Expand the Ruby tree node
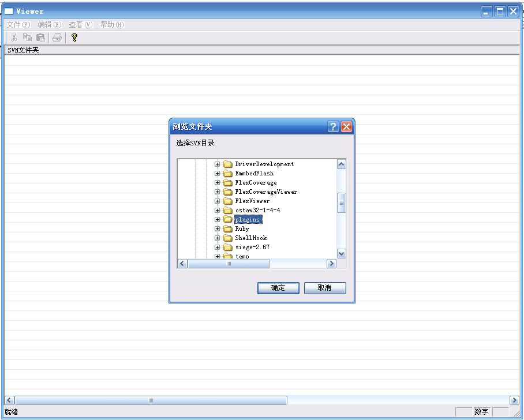Screen dimensions: 524x420 (217, 229)
